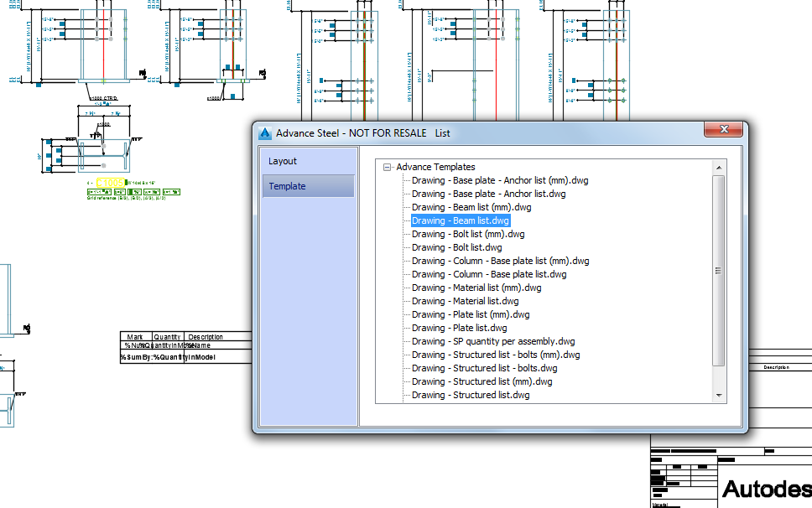
Task: Choose Drawing - Column - Base plate list.dwg
Action: 489,275
